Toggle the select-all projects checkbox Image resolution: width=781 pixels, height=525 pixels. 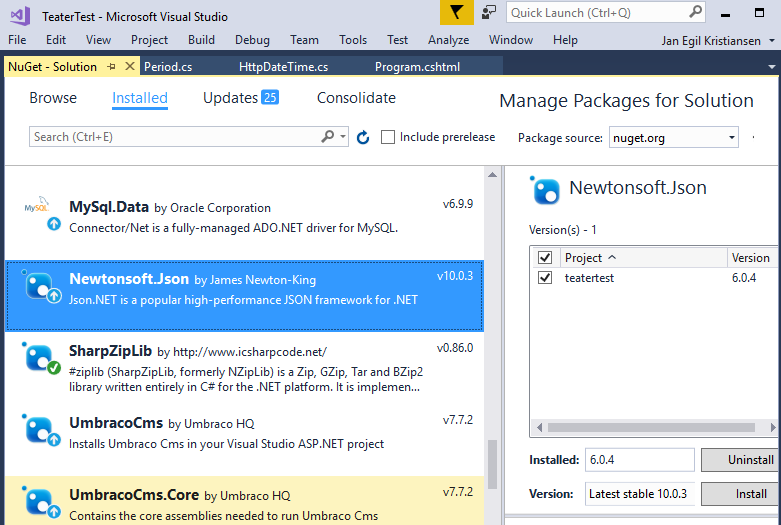545,258
